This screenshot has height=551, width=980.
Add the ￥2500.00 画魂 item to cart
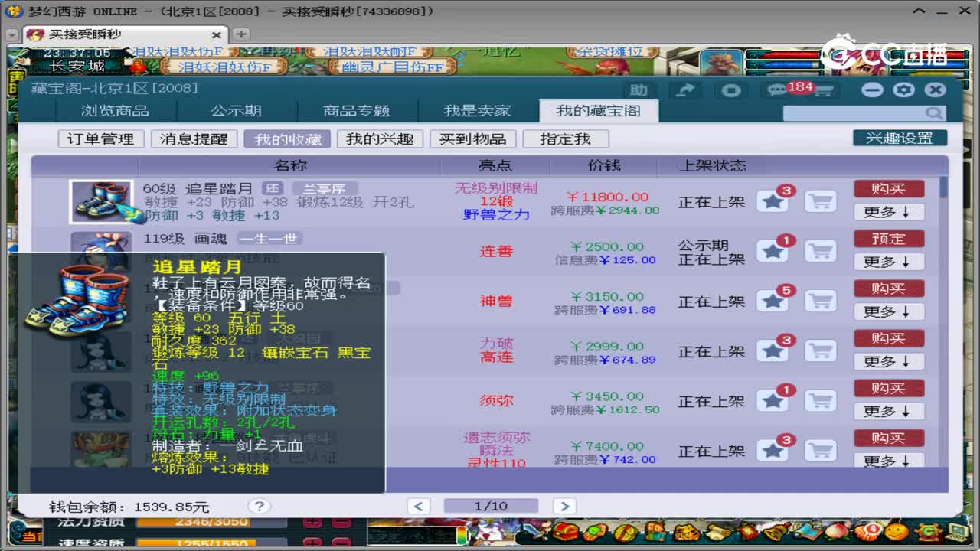(x=821, y=251)
